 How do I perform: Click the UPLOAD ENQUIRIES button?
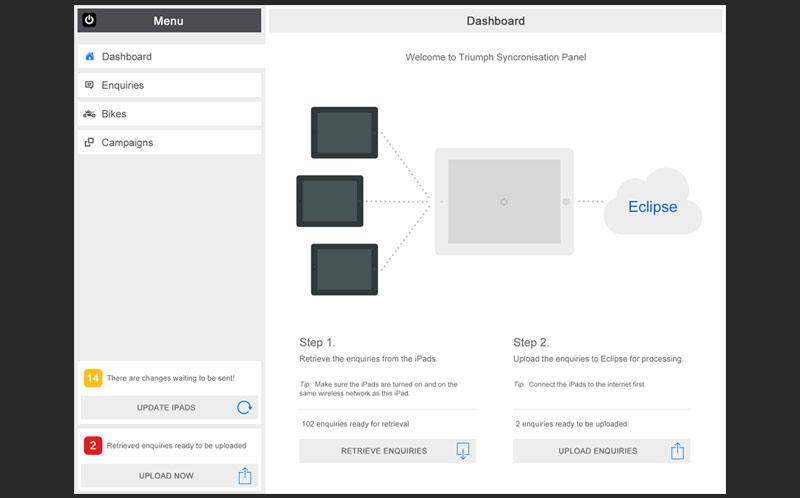click(598, 451)
